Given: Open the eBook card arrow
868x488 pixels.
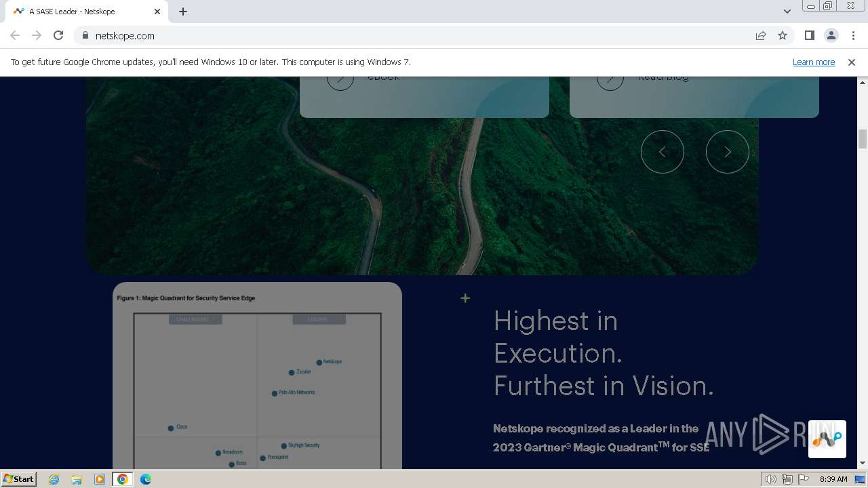Looking at the screenshot, I should pyautogui.click(x=340, y=80).
